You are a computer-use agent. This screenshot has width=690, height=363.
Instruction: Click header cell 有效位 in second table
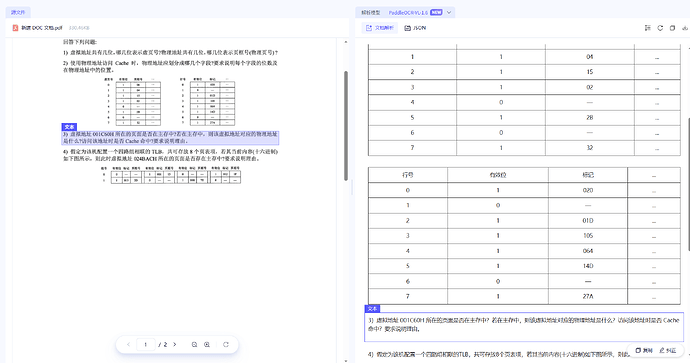tap(498, 175)
